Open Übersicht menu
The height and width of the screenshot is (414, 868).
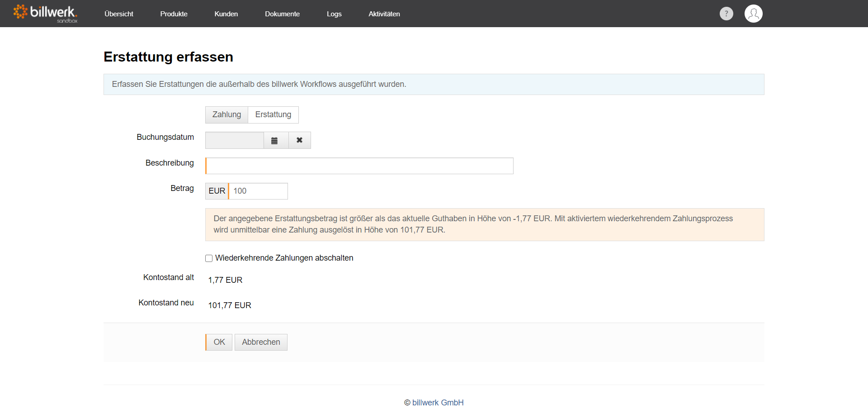[x=119, y=14]
